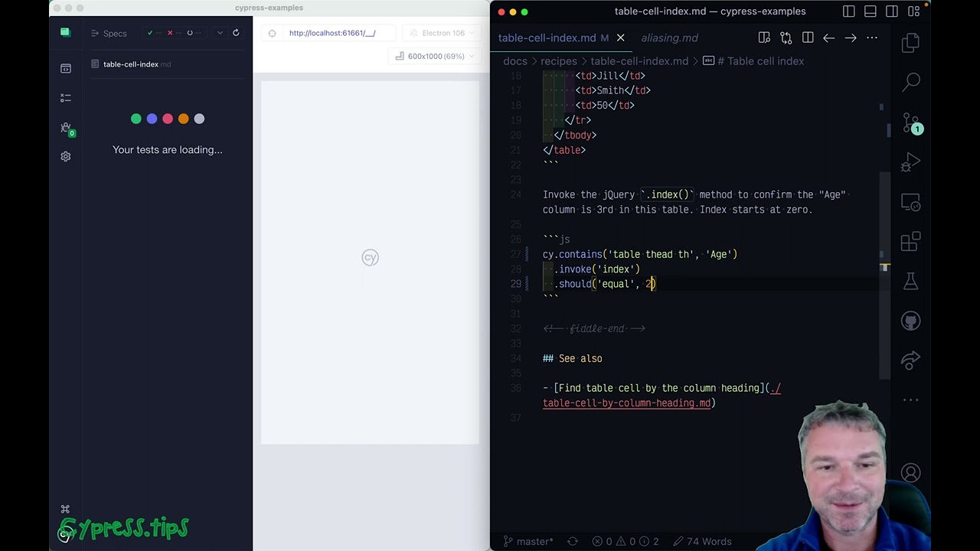Screen dimensions: 980x551
Task: Click master* branch in status bar
Action: pos(528,542)
